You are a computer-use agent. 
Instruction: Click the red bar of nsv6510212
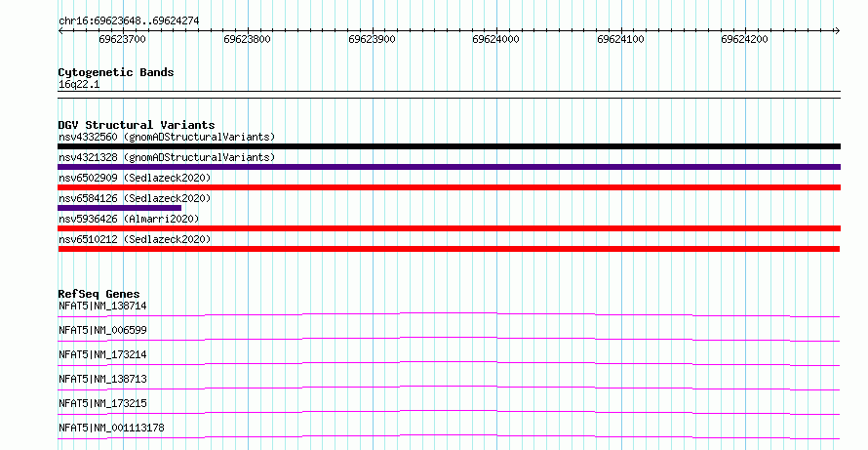pos(449,249)
